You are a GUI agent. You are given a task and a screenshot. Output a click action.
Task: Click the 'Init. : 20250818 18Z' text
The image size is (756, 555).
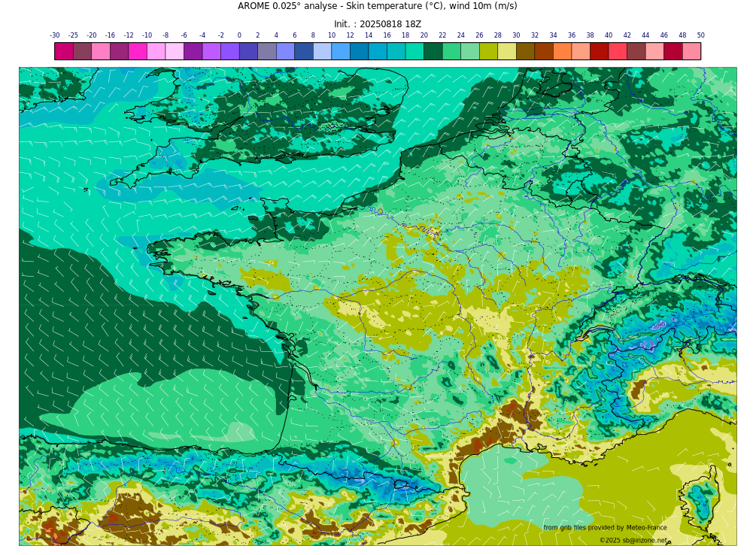click(378, 23)
